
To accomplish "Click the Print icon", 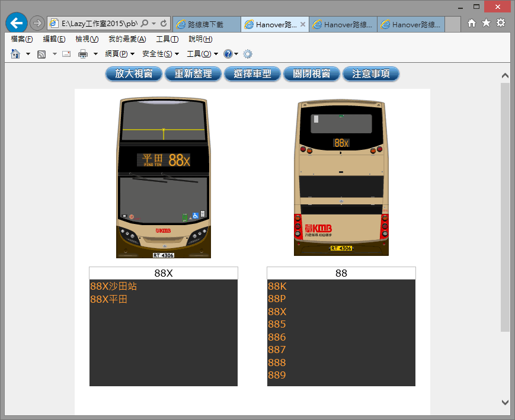I will pos(83,54).
